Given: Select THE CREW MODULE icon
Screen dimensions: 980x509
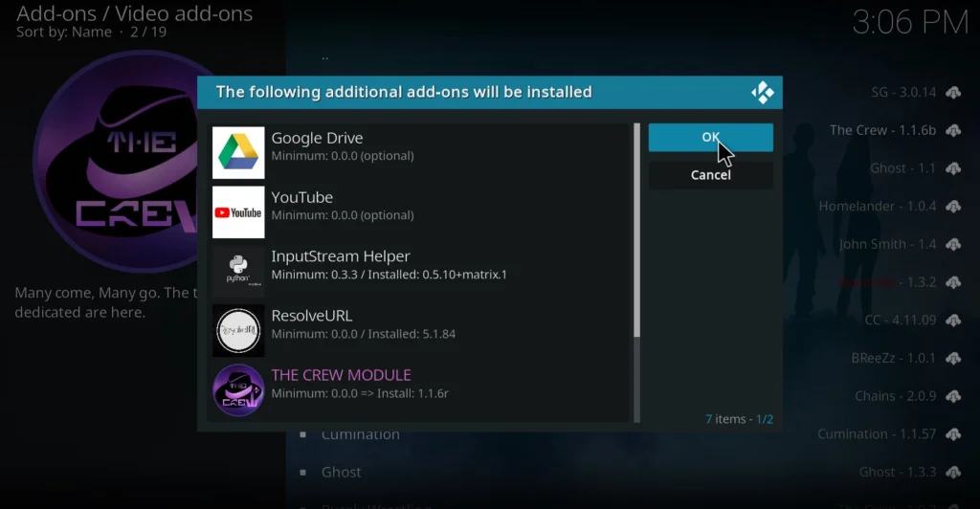Looking at the screenshot, I should (x=238, y=390).
